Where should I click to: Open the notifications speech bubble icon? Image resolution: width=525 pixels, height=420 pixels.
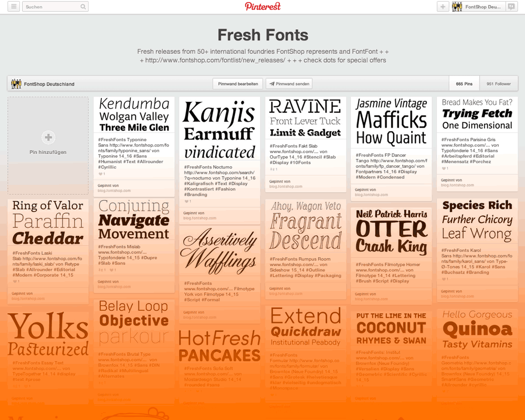511,7
